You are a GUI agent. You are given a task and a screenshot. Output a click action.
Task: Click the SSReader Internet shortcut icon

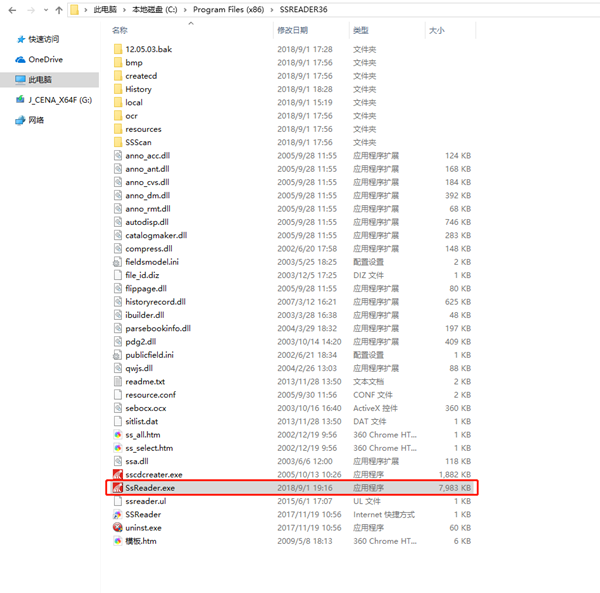click(118, 515)
